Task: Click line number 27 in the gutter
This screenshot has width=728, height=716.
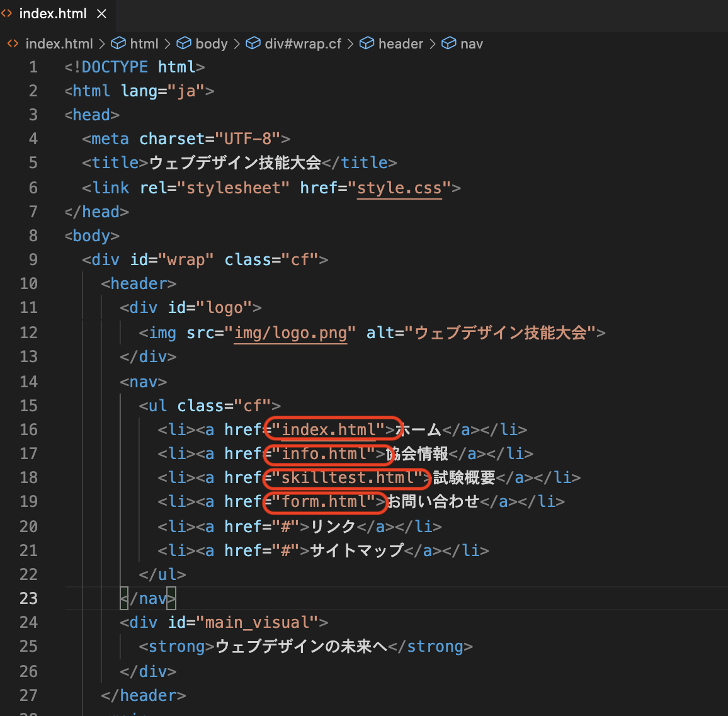Action: [28, 695]
